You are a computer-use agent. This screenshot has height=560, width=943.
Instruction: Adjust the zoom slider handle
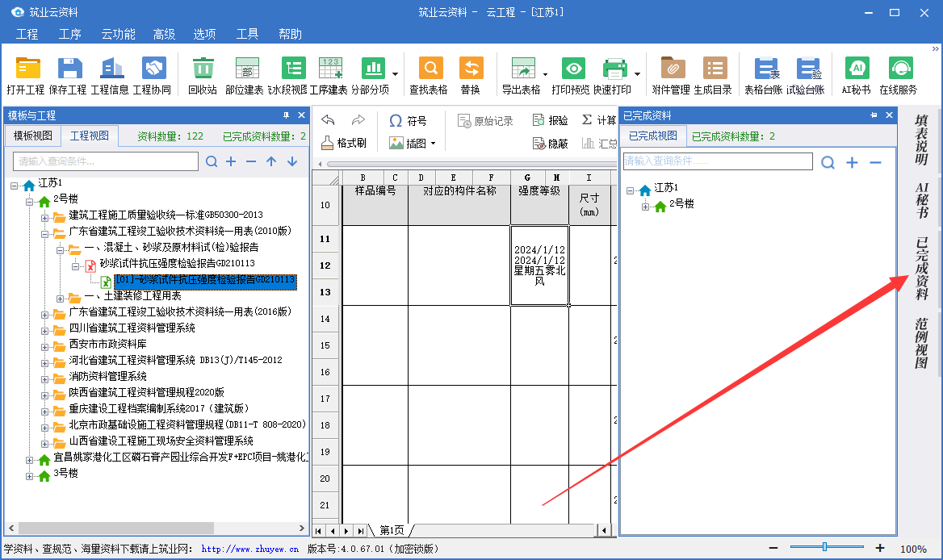(x=824, y=547)
